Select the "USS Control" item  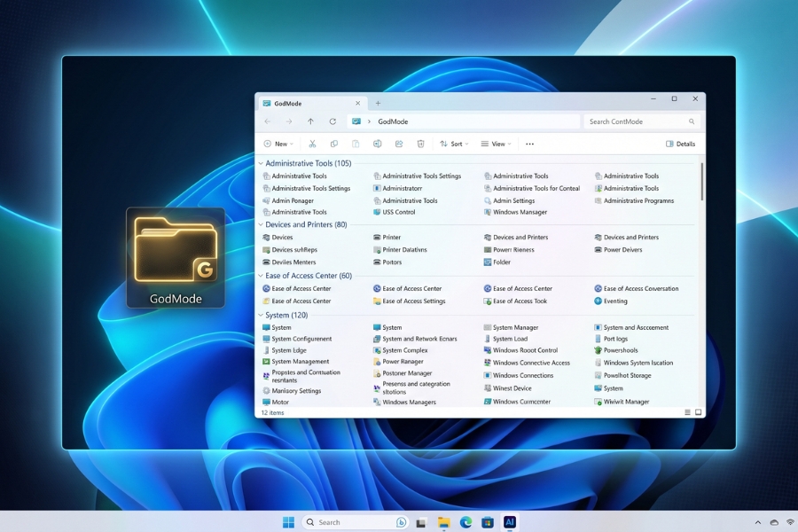394,212
